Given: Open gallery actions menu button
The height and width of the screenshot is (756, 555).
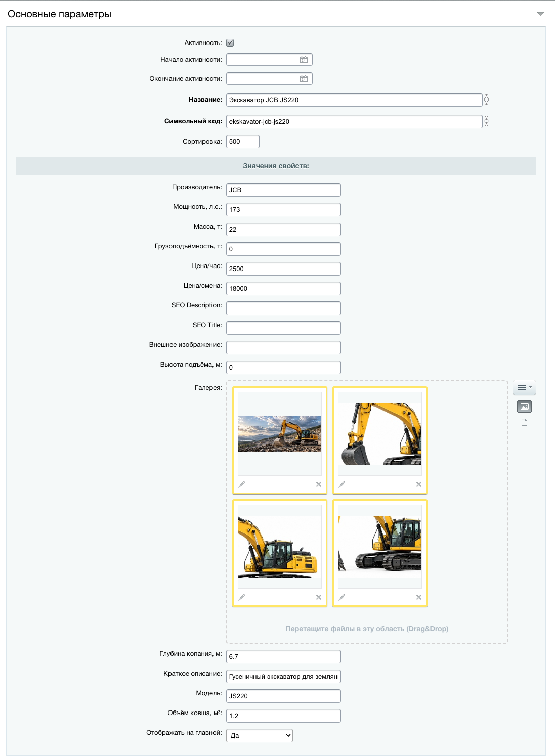Looking at the screenshot, I should [524, 387].
